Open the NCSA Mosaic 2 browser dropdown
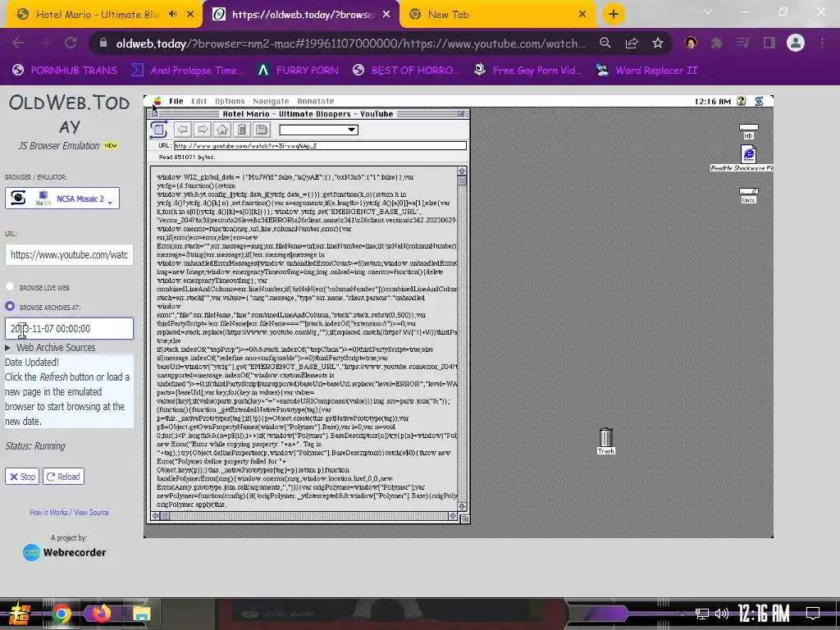The image size is (840, 630). [62, 199]
